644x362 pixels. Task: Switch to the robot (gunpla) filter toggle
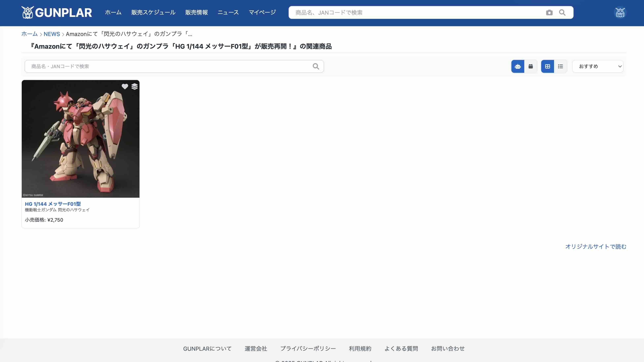[517, 66]
